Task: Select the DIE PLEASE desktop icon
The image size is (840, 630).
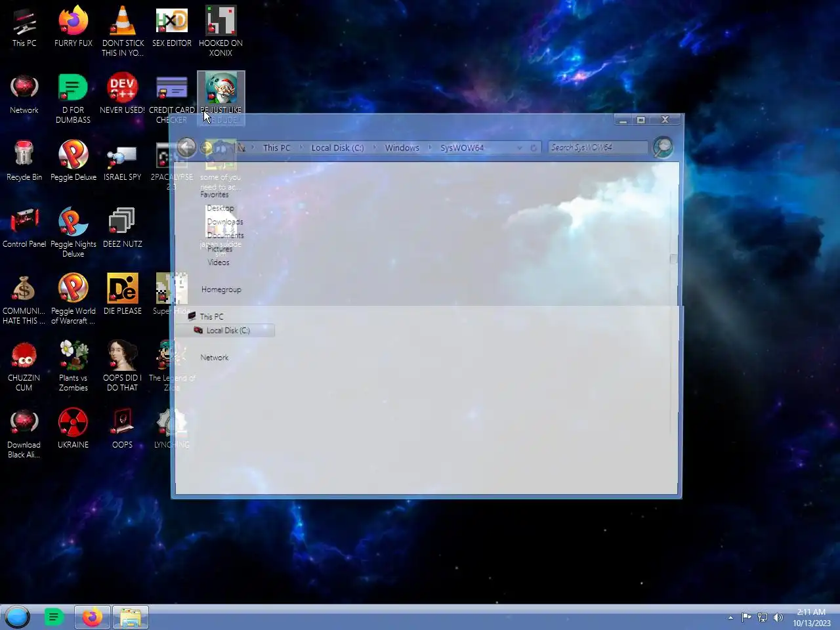Action: pos(123,294)
